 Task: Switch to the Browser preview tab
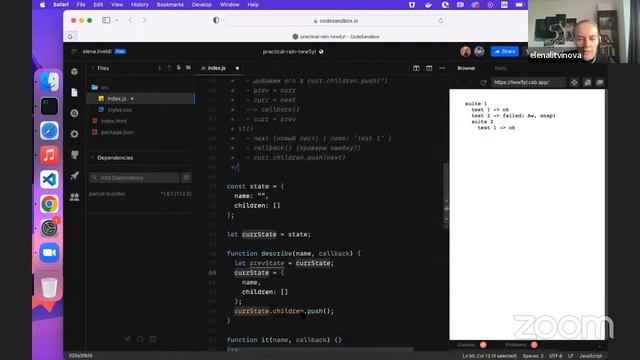(x=466, y=68)
